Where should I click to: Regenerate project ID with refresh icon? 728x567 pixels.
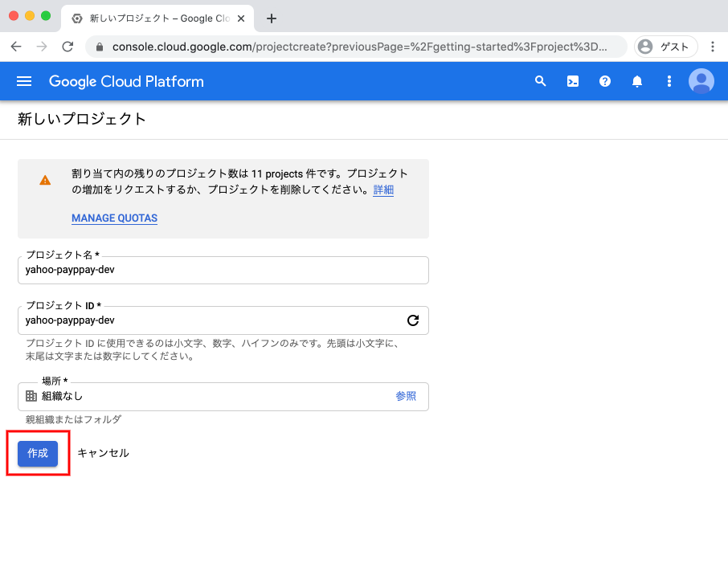(x=413, y=320)
